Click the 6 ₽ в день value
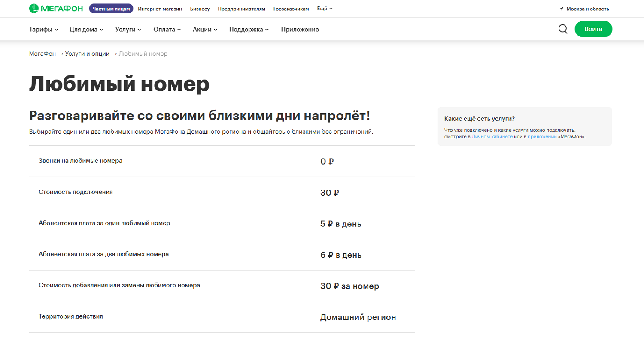Screen dimensions: 644x337 tap(341, 255)
